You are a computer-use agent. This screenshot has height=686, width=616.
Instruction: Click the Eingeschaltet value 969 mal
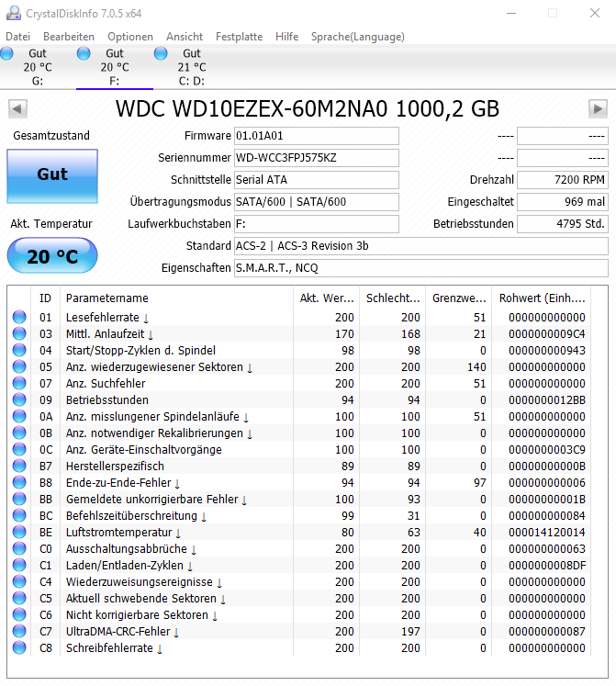[x=563, y=202]
